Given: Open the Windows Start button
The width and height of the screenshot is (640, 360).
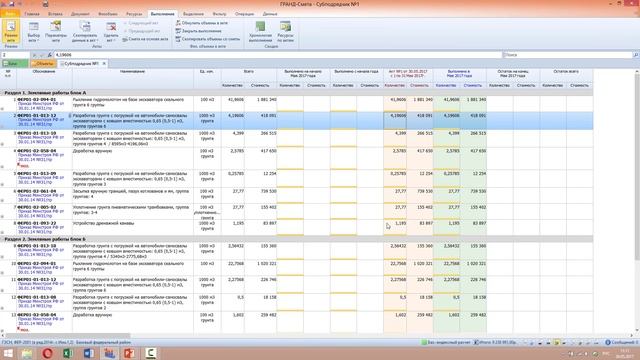Looking at the screenshot, I should tap(8, 353).
